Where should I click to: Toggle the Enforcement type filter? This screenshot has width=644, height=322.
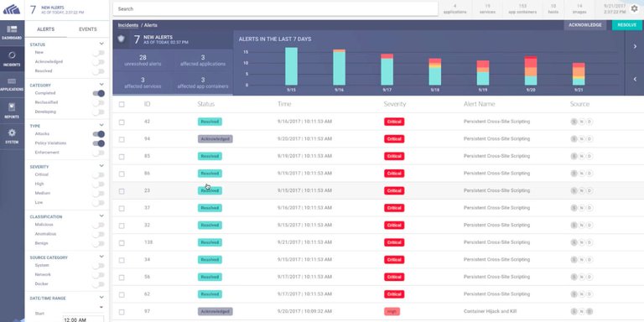(x=99, y=153)
